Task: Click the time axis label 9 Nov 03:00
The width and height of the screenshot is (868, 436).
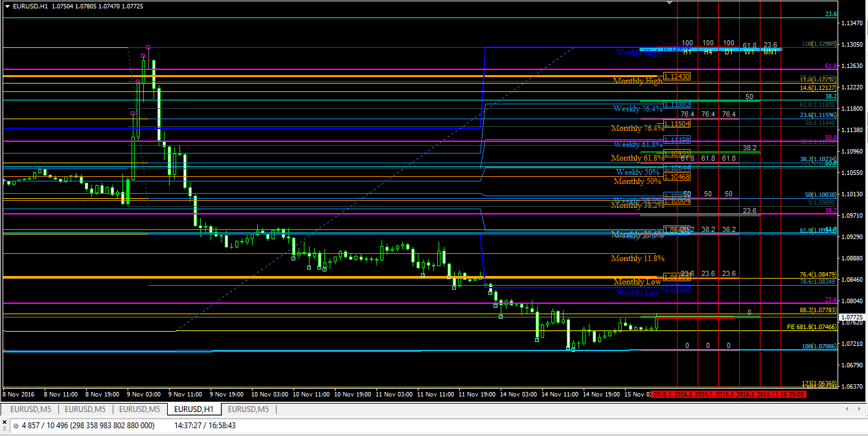Action: (x=145, y=393)
